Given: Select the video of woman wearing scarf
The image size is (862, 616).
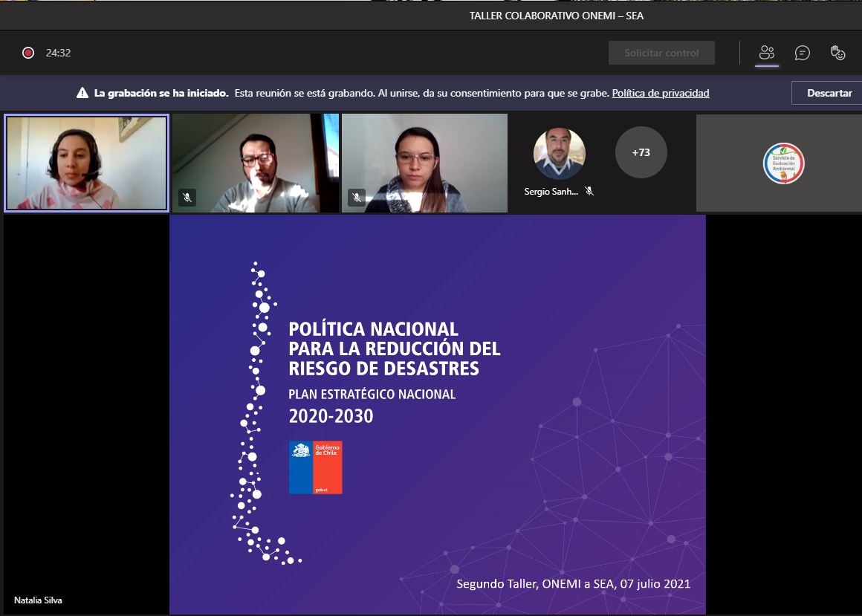Looking at the screenshot, I should click(x=424, y=163).
